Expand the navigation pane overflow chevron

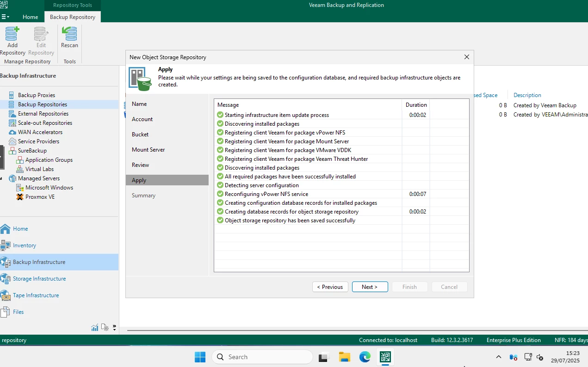click(x=114, y=327)
